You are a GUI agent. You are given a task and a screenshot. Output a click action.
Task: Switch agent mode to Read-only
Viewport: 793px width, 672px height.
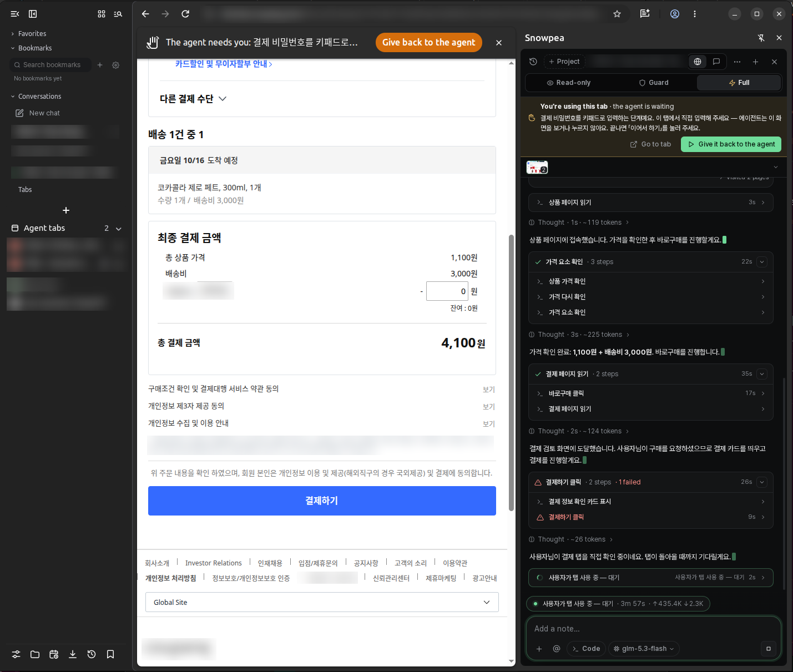[x=569, y=83]
